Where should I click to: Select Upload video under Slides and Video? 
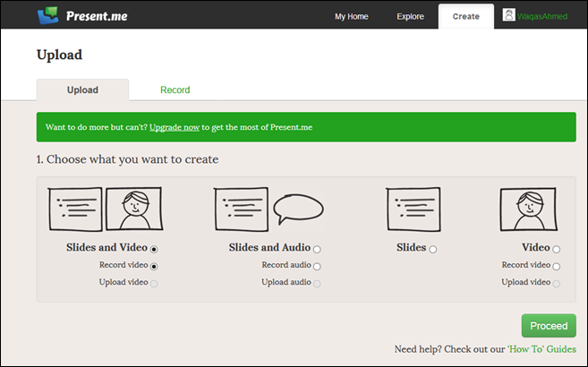[x=154, y=284]
